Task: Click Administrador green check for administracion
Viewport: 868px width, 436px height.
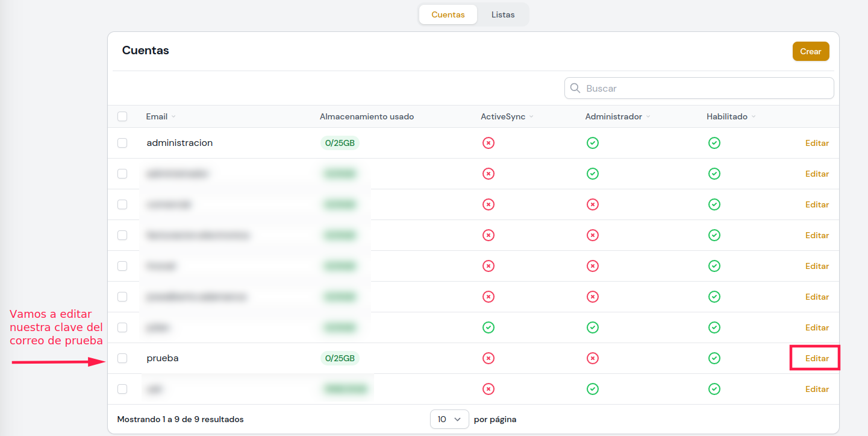Action: coord(593,143)
